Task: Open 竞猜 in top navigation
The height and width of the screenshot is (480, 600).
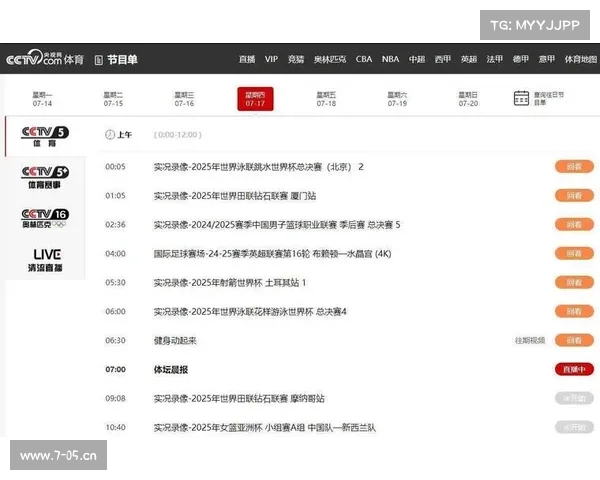Action: tap(296, 59)
